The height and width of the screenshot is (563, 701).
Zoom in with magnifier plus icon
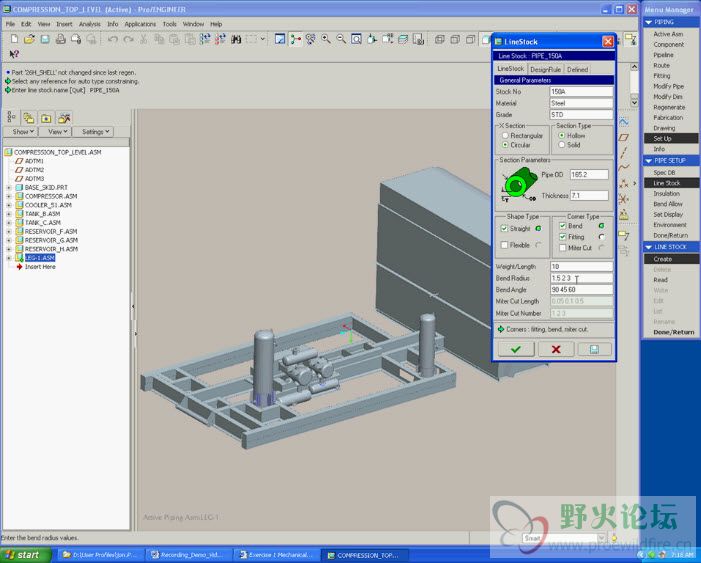tap(326, 39)
